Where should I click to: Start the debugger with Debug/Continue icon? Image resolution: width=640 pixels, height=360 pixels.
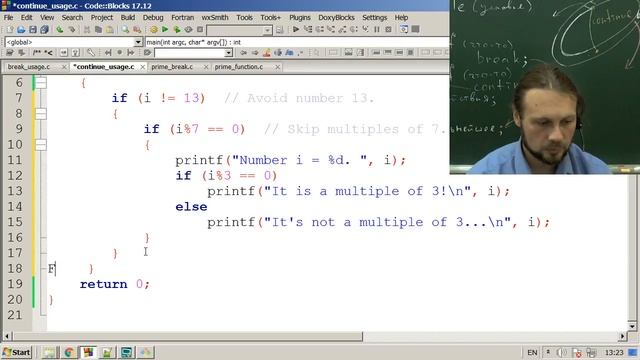[296, 29]
